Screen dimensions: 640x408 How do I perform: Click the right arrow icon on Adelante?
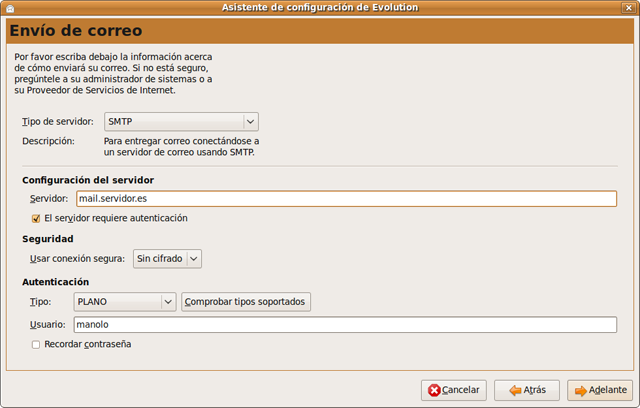[580, 390]
